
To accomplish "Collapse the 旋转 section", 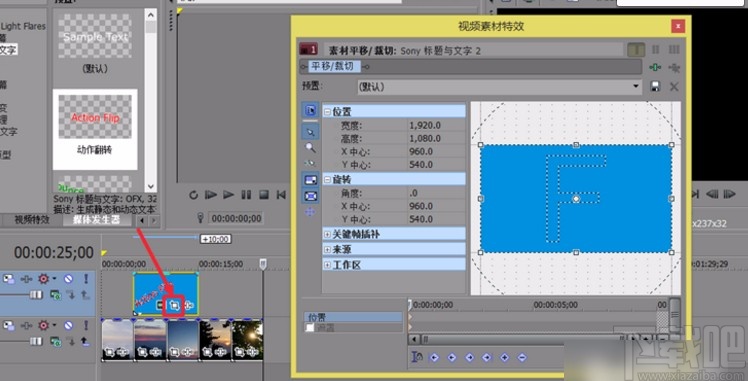I will [x=327, y=180].
